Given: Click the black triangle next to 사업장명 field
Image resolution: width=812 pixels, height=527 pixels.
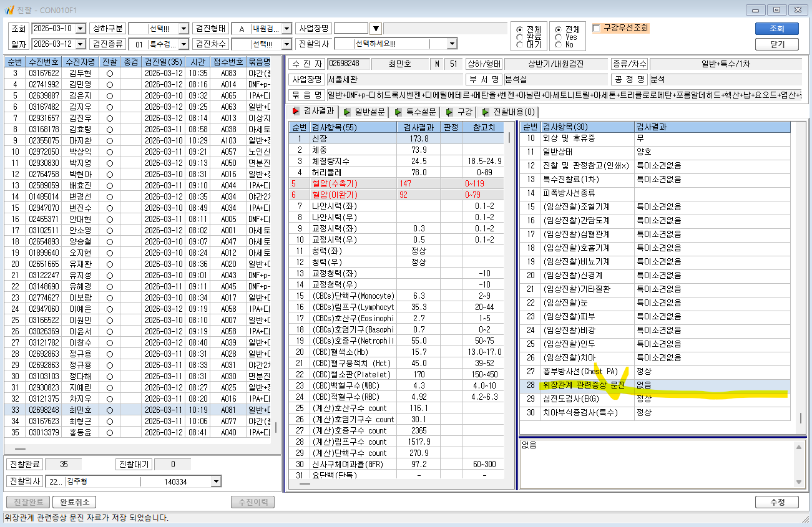Looking at the screenshot, I should point(375,29).
